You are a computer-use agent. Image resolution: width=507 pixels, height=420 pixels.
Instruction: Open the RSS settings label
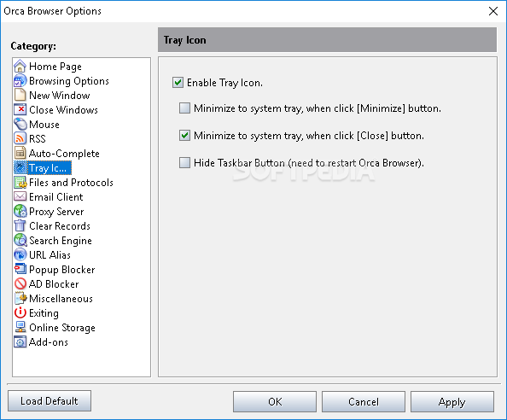[x=38, y=138]
